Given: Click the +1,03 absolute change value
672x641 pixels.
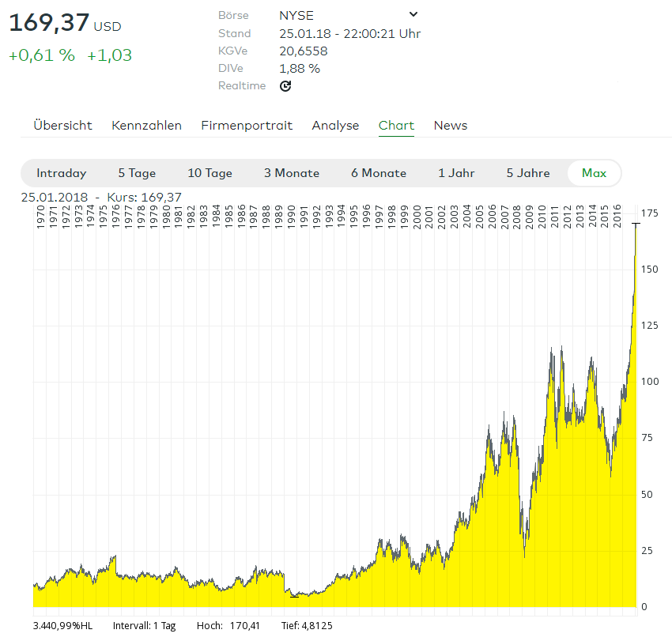Looking at the screenshot, I should click(109, 55).
